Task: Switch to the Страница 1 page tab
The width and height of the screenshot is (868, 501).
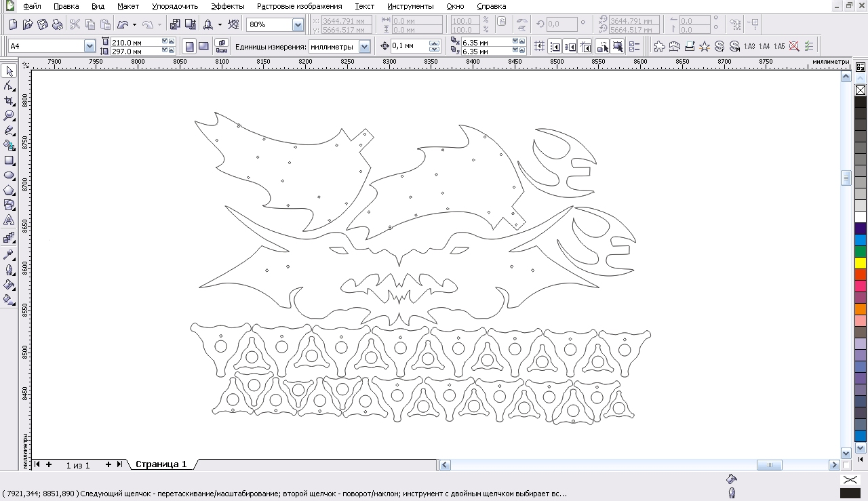Action: [x=161, y=464]
